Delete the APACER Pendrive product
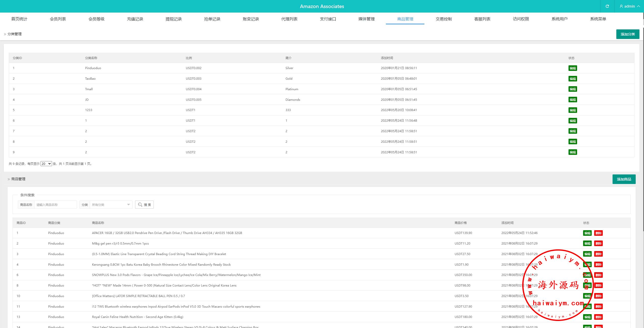This screenshot has height=328, width=644. pyautogui.click(x=598, y=233)
